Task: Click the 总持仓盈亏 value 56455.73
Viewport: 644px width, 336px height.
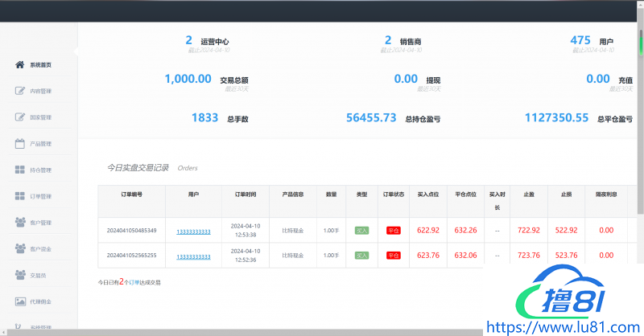Action: [x=371, y=117]
